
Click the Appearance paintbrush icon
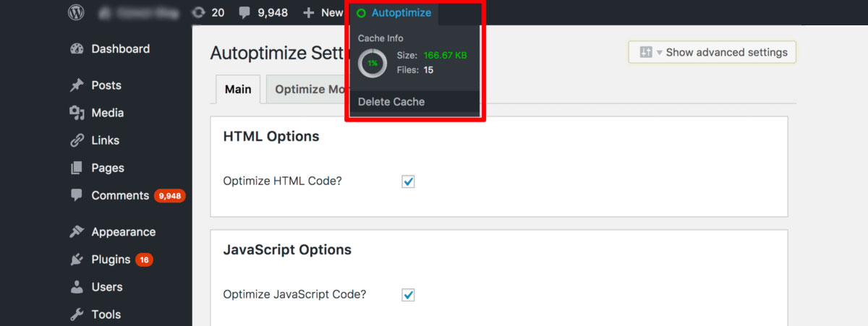click(77, 232)
